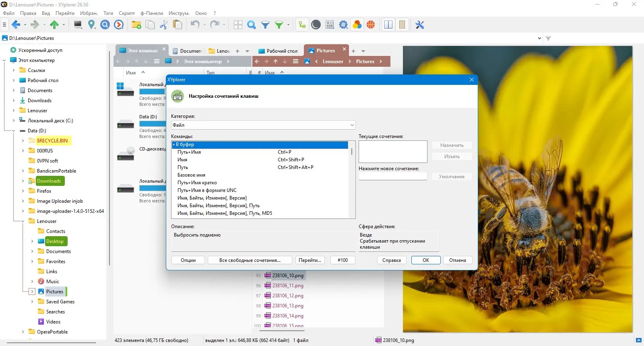The image size is (644, 346).
Task: Click the green funnel filter icon
Action: (279, 25)
